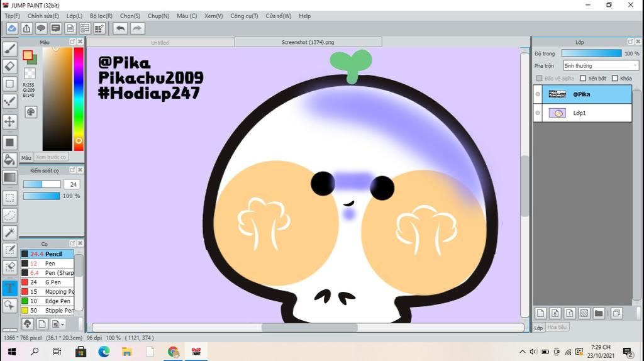Switch to the Hoa tiêu tab
The height and width of the screenshot is (361, 644).
pyautogui.click(x=557, y=327)
